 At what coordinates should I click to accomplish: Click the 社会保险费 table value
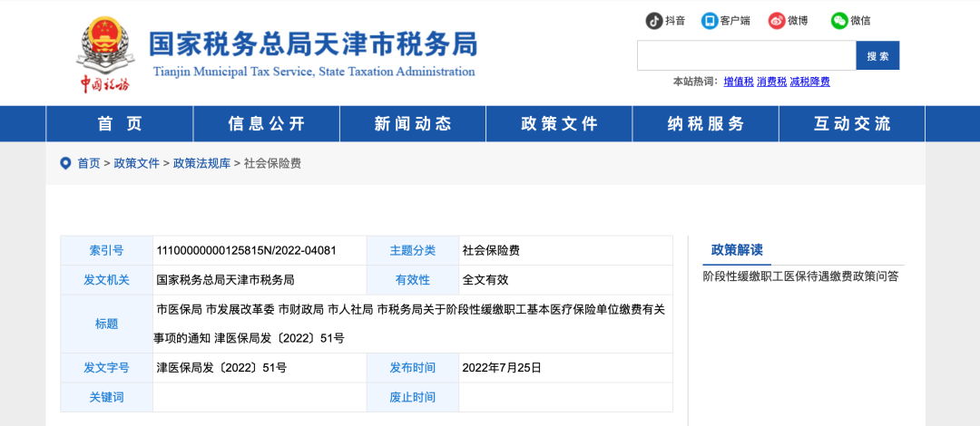click(x=491, y=250)
